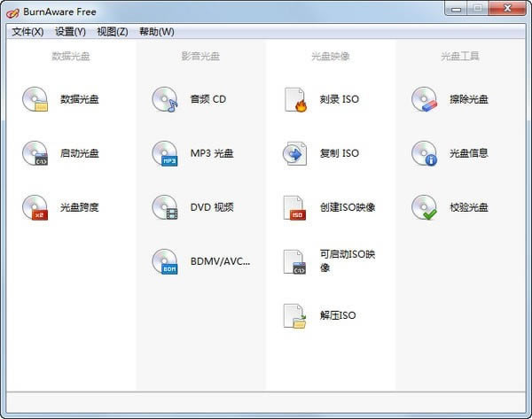Open the 数据光盘 data disc icon
The image size is (532, 419).
click(35, 99)
